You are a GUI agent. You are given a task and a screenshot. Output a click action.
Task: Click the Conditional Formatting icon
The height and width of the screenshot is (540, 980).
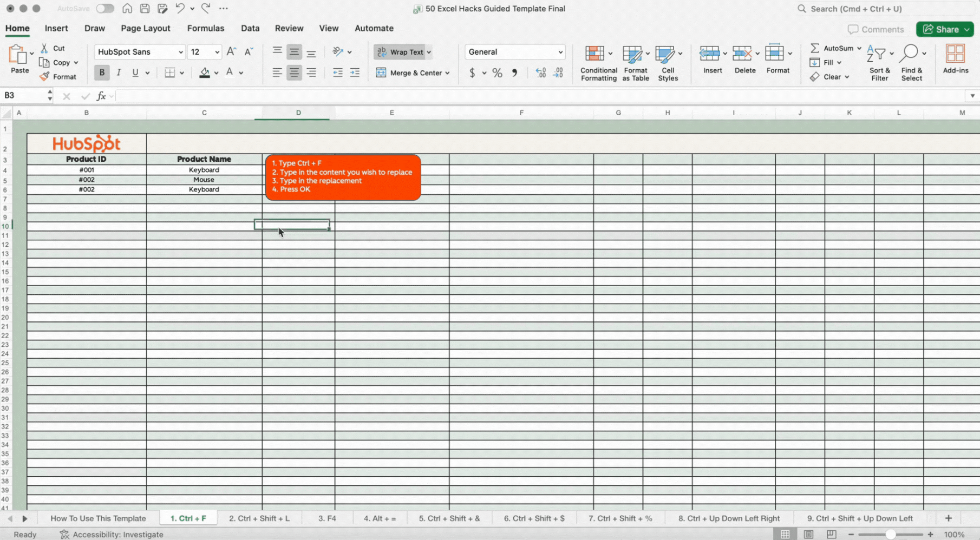[x=594, y=54]
